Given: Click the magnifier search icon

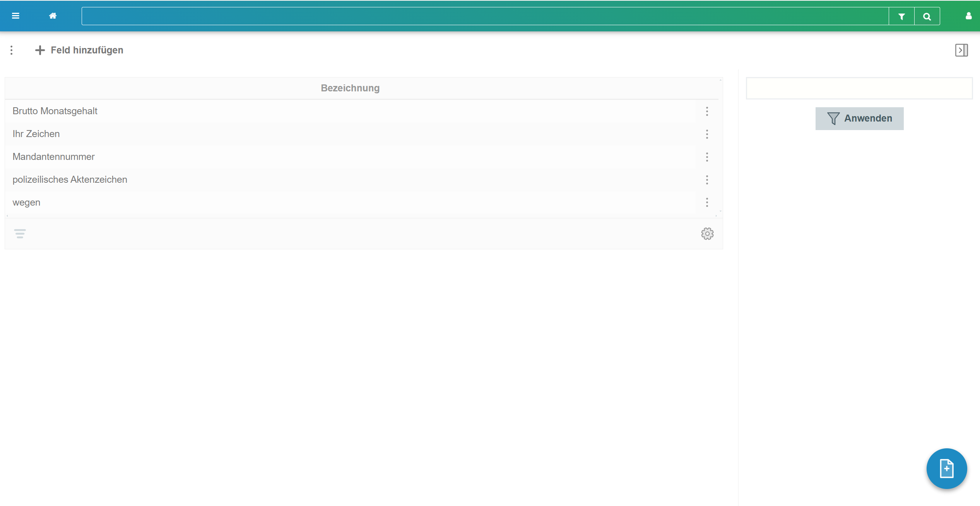Looking at the screenshot, I should coord(927,16).
